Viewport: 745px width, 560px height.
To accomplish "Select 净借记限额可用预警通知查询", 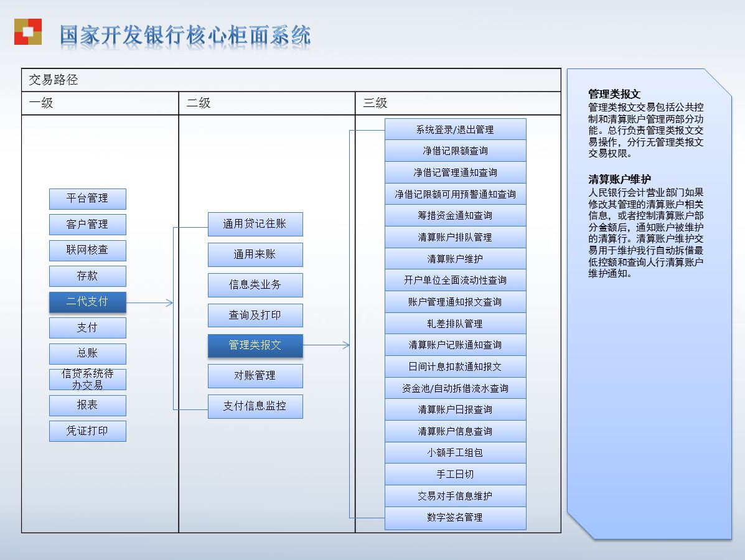I will point(455,194).
